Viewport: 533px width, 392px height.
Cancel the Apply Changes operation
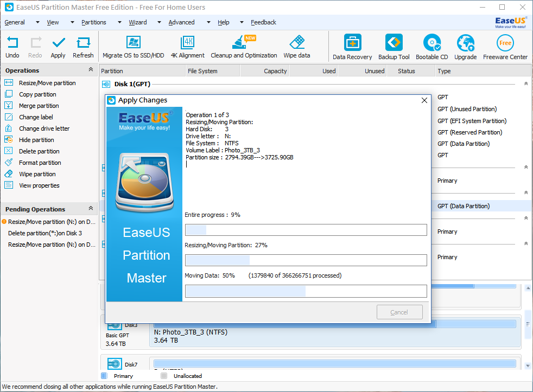[399, 312]
